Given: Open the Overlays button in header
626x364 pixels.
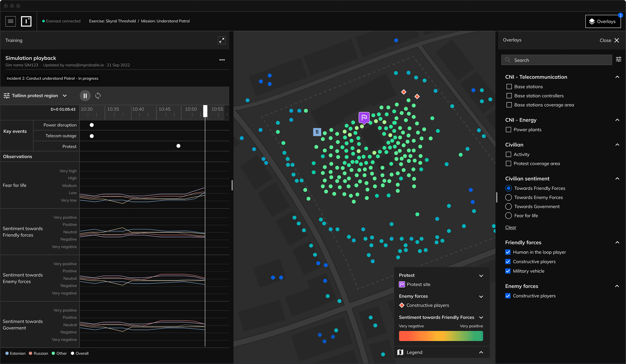Looking at the screenshot, I should [602, 21].
